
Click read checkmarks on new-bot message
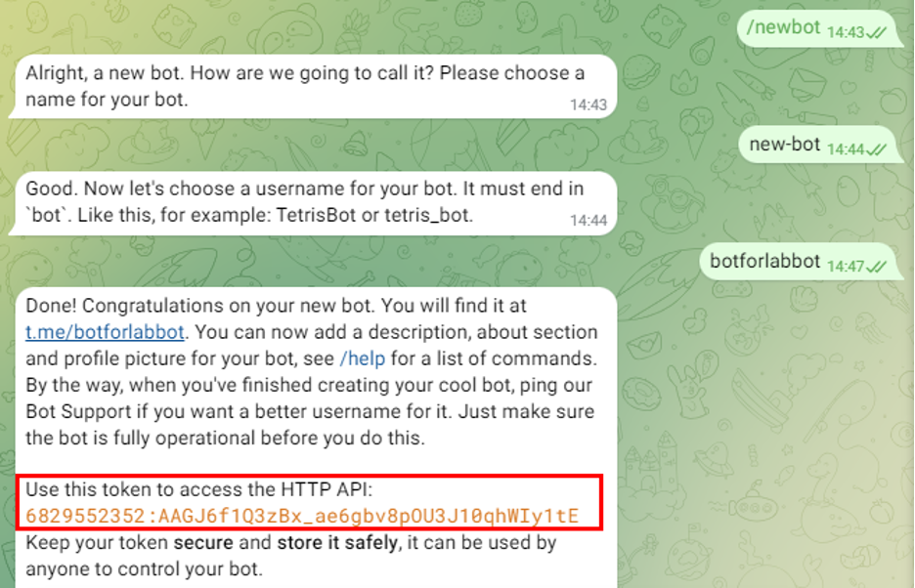877,149
